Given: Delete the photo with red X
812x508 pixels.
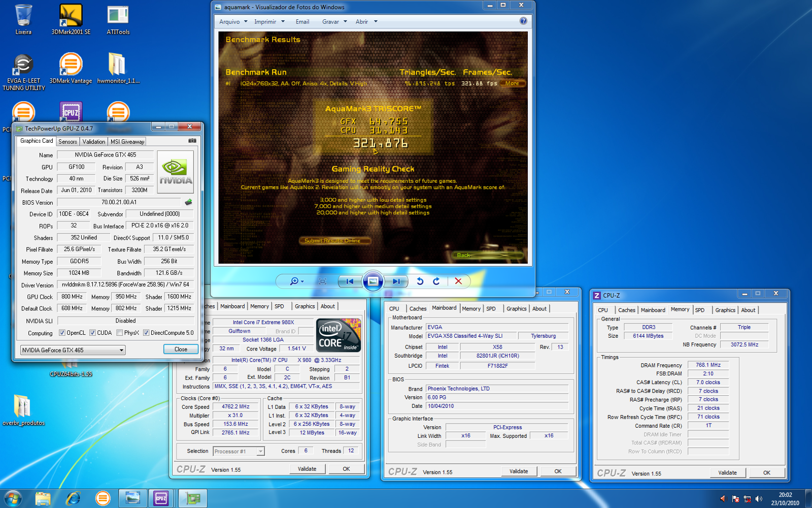Looking at the screenshot, I should click(x=458, y=281).
